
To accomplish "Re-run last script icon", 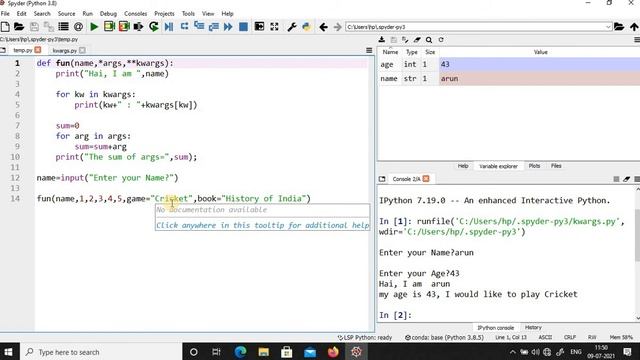I will click(153, 27).
